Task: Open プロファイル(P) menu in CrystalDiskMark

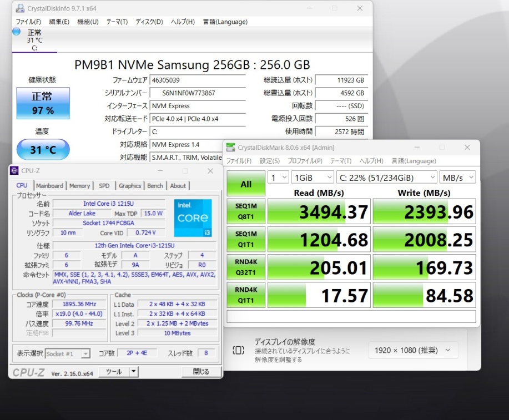Action: [x=305, y=161]
